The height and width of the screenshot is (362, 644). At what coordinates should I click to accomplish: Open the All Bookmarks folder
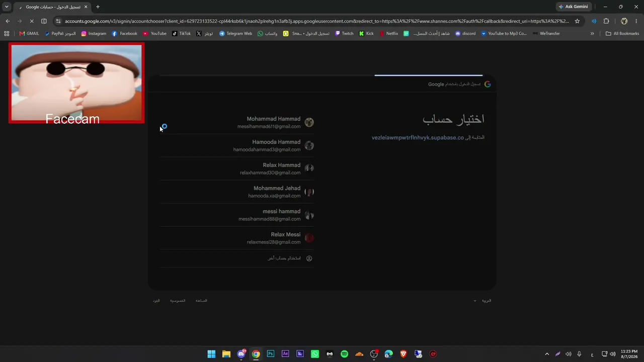click(622, 34)
